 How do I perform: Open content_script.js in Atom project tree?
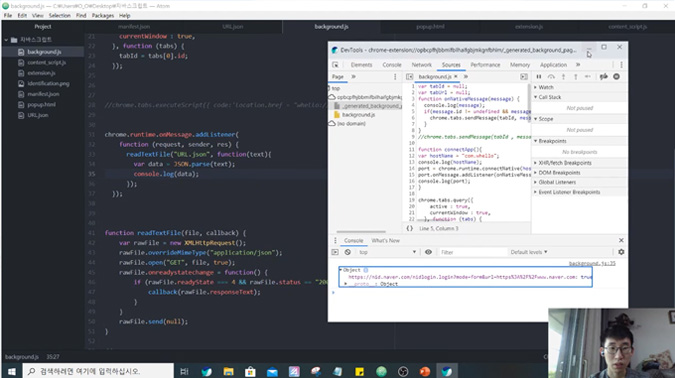(x=46, y=62)
